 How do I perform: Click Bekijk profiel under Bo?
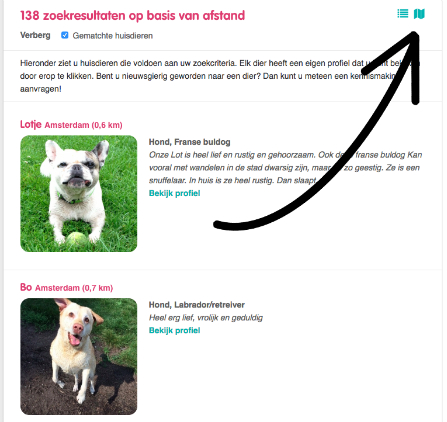coord(174,330)
